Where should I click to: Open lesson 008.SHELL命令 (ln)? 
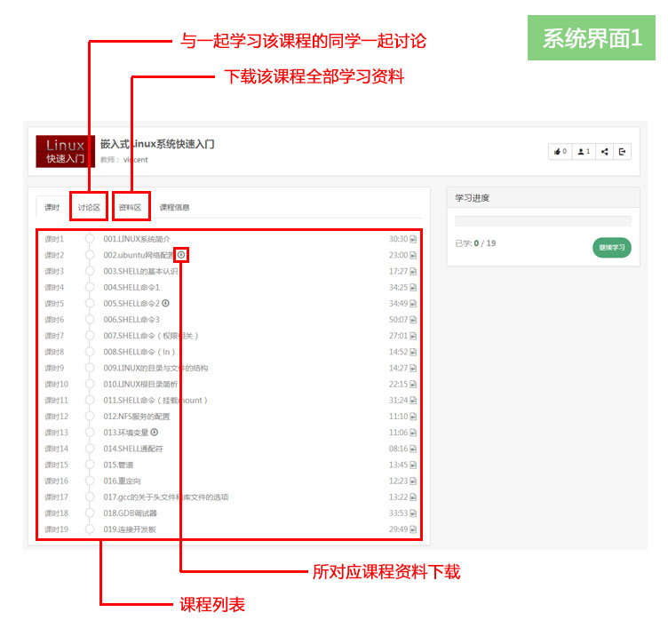click(139, 352)
